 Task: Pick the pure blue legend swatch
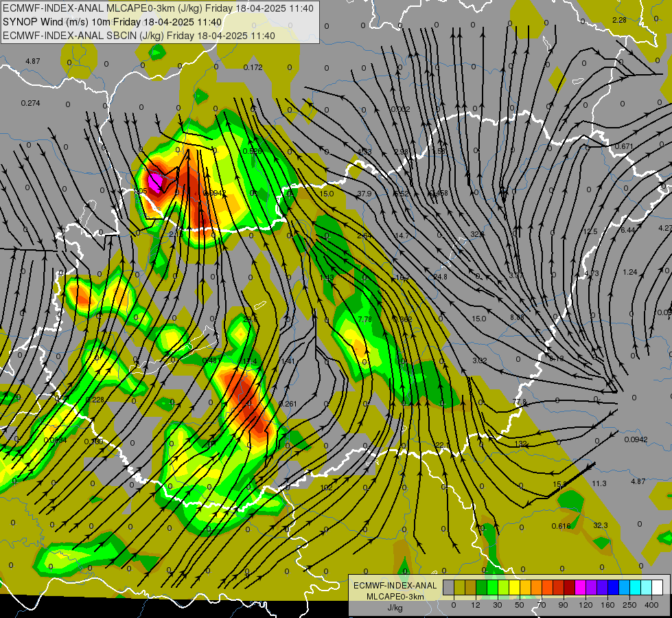tap(614, 587)
